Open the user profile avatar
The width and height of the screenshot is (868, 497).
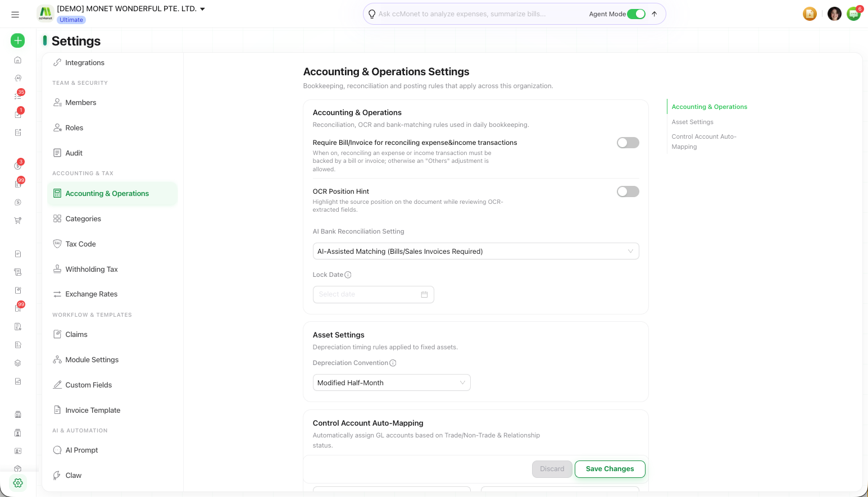tap(834, 14)
